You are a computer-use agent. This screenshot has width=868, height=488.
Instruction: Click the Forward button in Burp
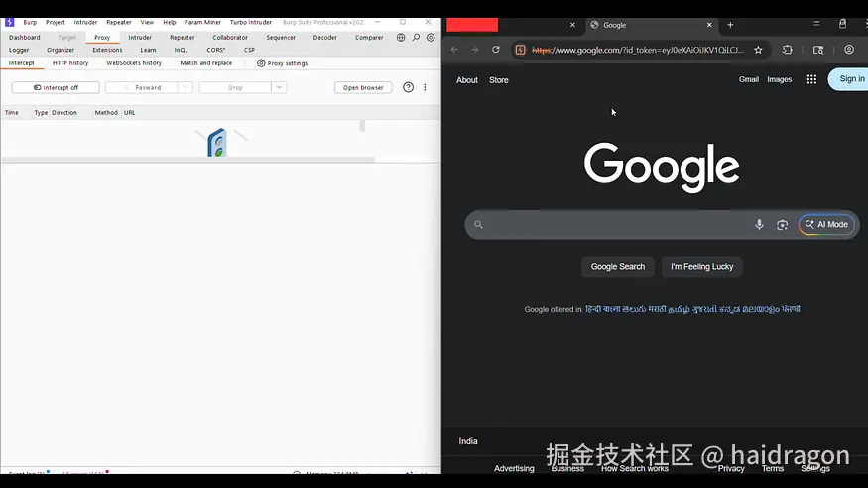tap(142, 87)
